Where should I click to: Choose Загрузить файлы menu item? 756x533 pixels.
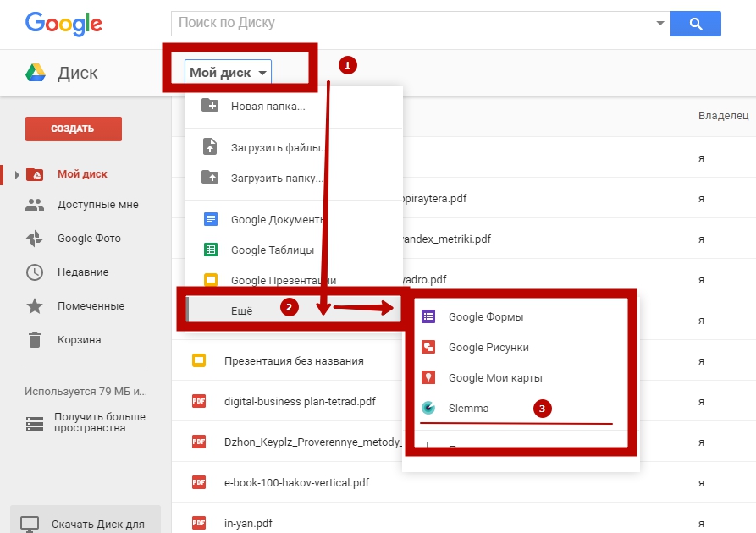[294, 147]
